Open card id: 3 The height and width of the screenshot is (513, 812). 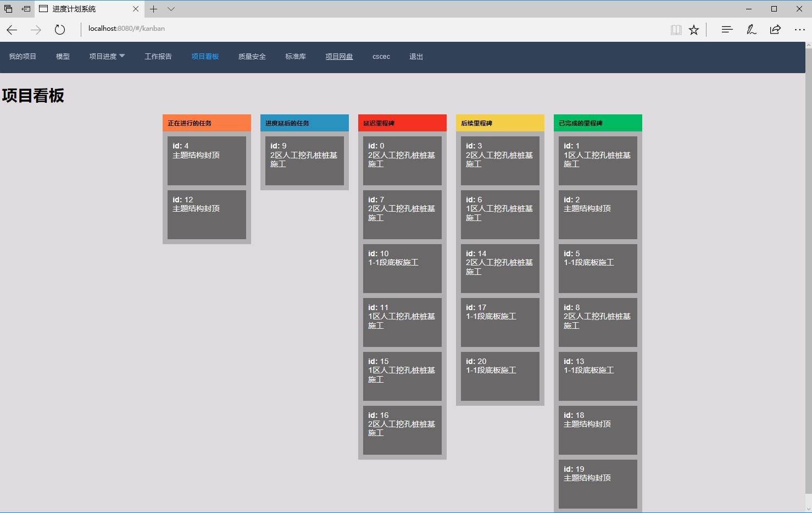(x=500, y=161)
